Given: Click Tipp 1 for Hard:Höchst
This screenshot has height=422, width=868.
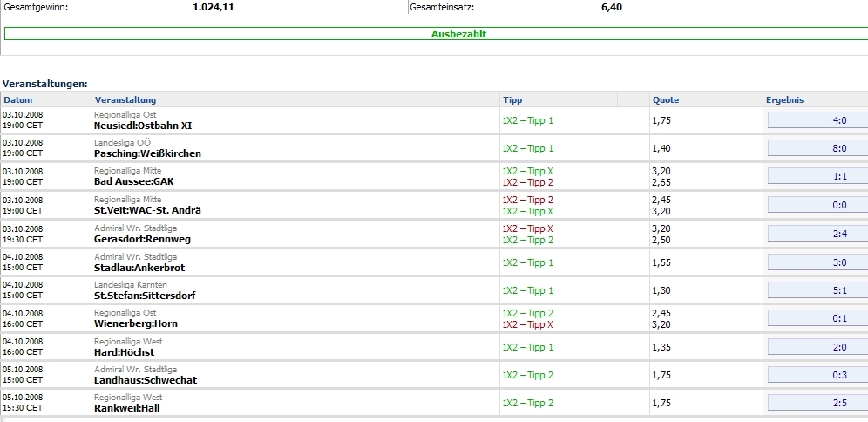Looking at the screenshot, I should pyautogui.click(x=527, y=347).
